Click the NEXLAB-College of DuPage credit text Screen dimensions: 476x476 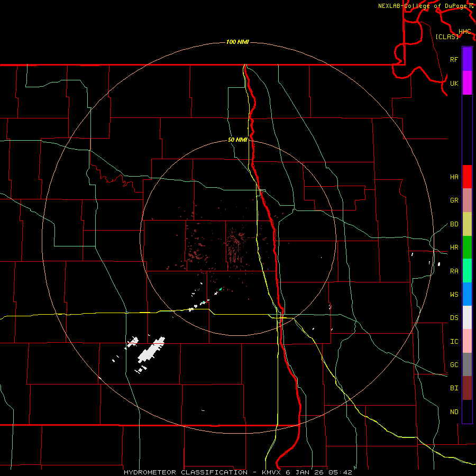pos(423,6)
